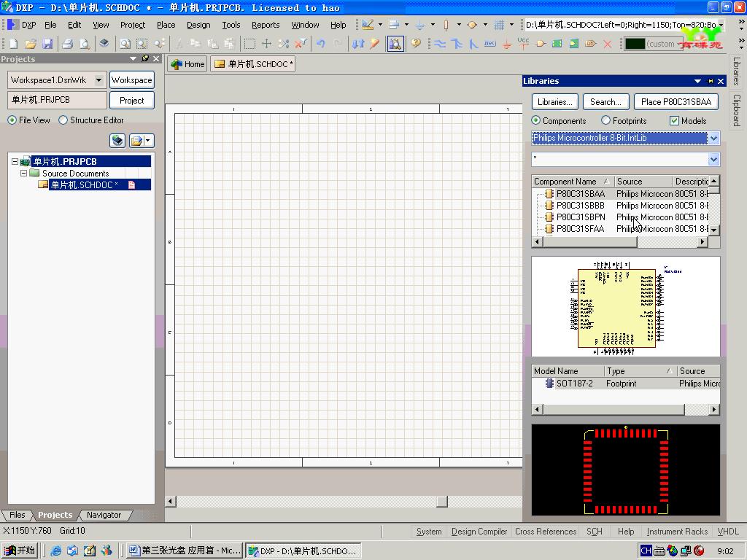Open the Design menu
This screenshot has height=560, width=747.
[x=198, y=25]
